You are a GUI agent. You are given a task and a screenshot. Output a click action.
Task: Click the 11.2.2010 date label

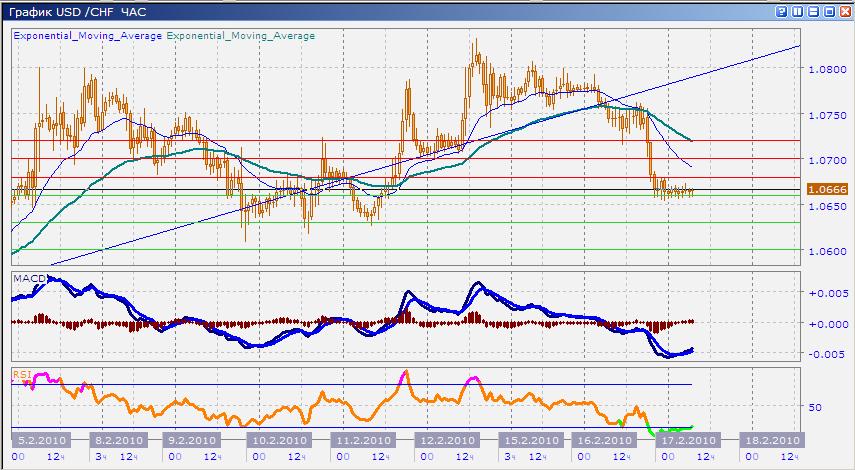click(361, 440)
